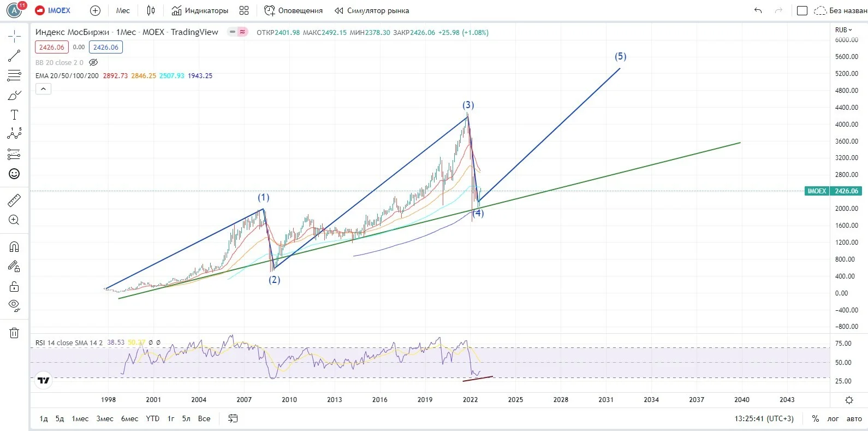This screenshot has height=431, width=868.
Task: Open the Оповещения alerts
Action: pyautogui.click(x=293, y=10)
